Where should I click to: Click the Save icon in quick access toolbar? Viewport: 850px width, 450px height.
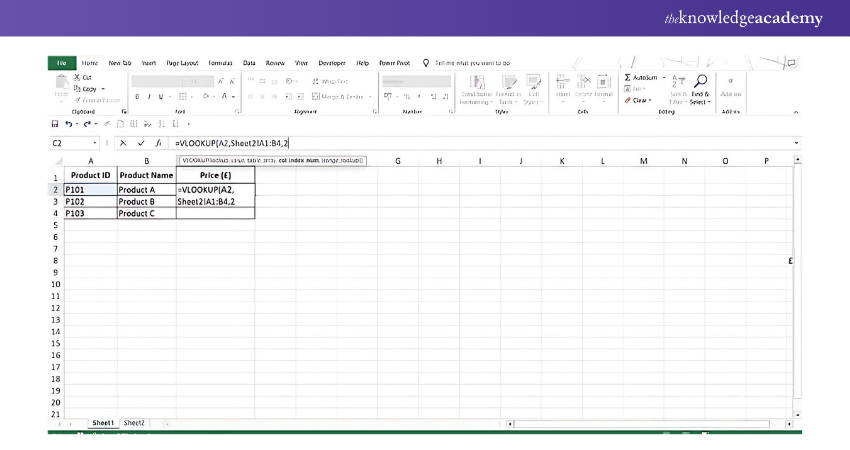coord(55,124)
